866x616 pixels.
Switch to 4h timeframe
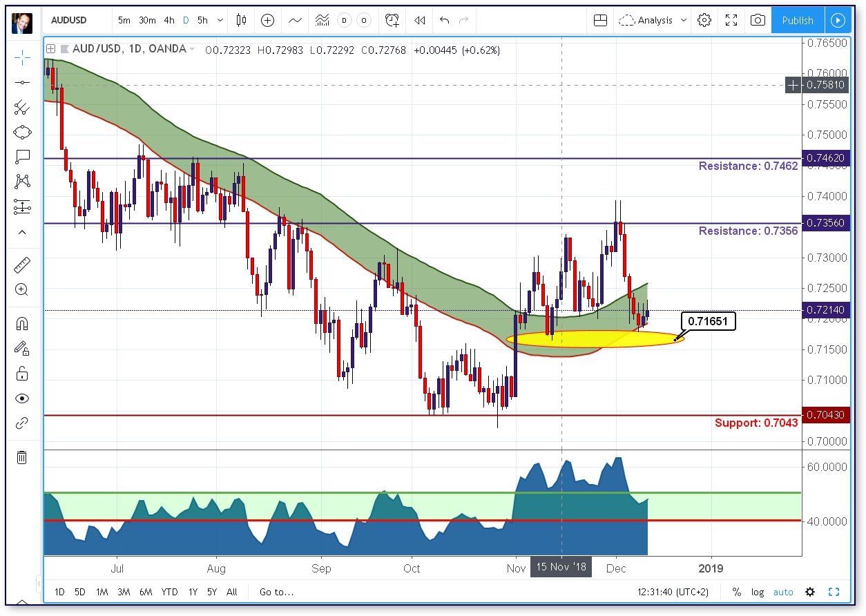(x=169, y=20)
